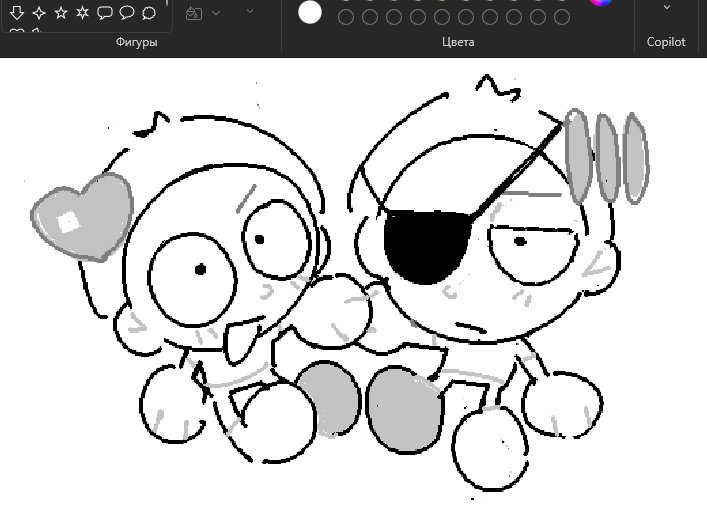This screenshot has height=513, width=707.
Task: Click the gray heart on the canvas
Action: point(83,215)
